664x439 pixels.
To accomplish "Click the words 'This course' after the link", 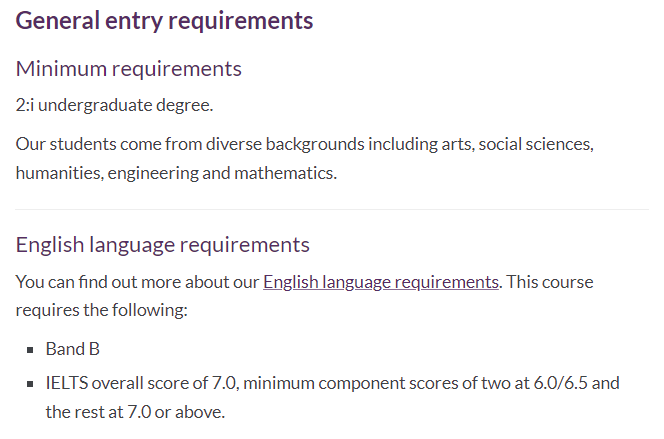I will point(548,282).
